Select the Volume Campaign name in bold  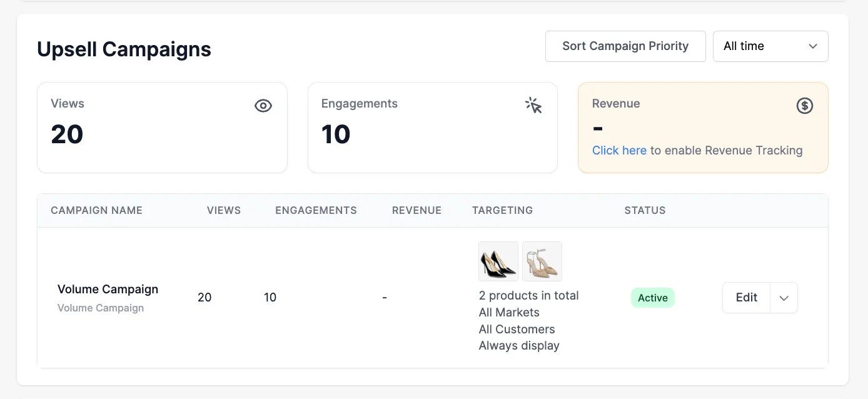[x=108, y=289]
